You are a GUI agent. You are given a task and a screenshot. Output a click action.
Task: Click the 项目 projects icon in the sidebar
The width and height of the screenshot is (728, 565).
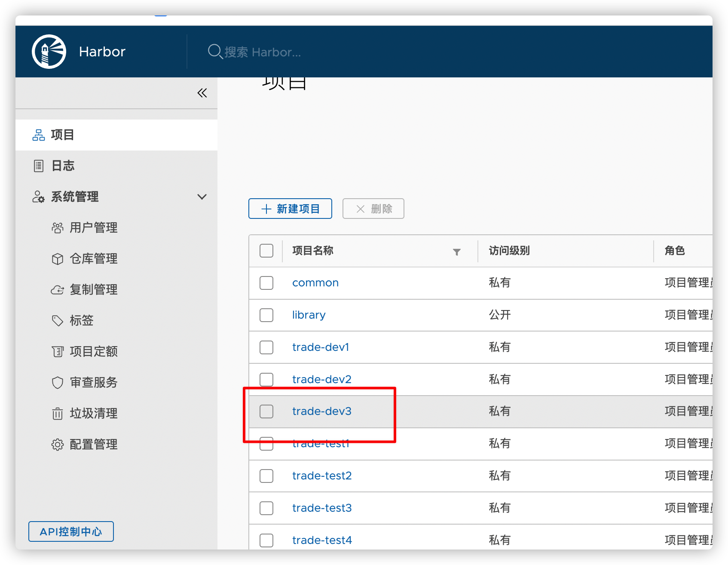click(39, 135)
